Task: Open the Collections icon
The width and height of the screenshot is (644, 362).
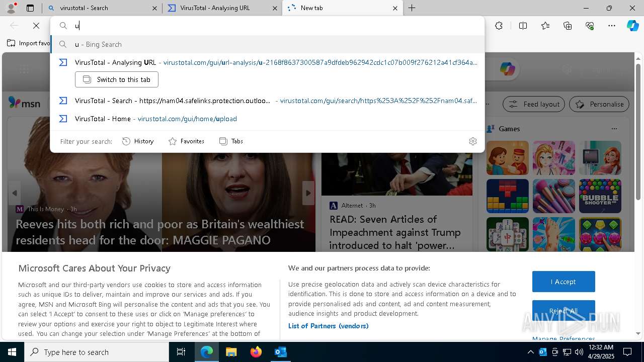Action: point(568,26)
